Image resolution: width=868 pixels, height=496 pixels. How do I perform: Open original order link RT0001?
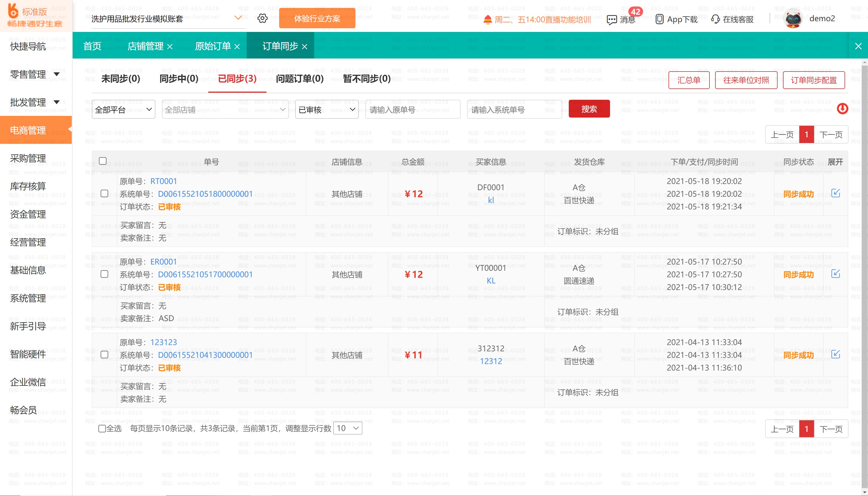click(x=163, y=181)
